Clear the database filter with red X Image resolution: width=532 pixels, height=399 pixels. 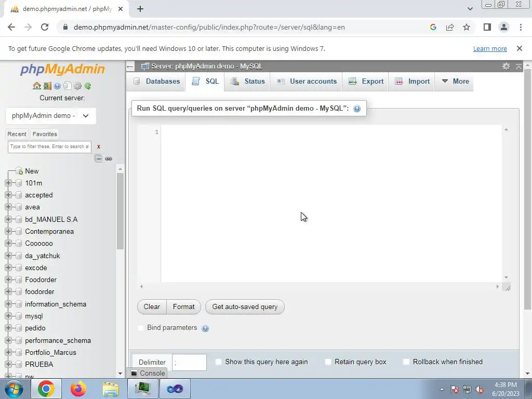(99, 147)
